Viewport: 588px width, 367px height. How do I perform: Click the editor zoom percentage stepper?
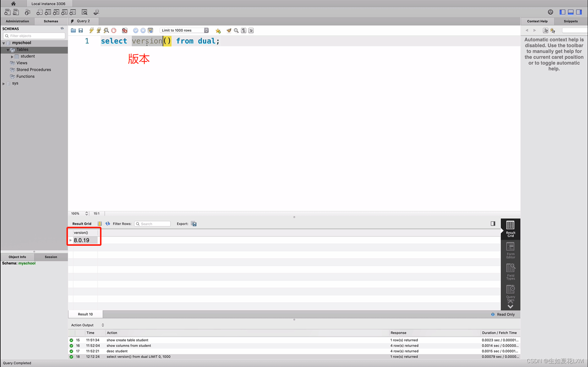coord(86,213)
